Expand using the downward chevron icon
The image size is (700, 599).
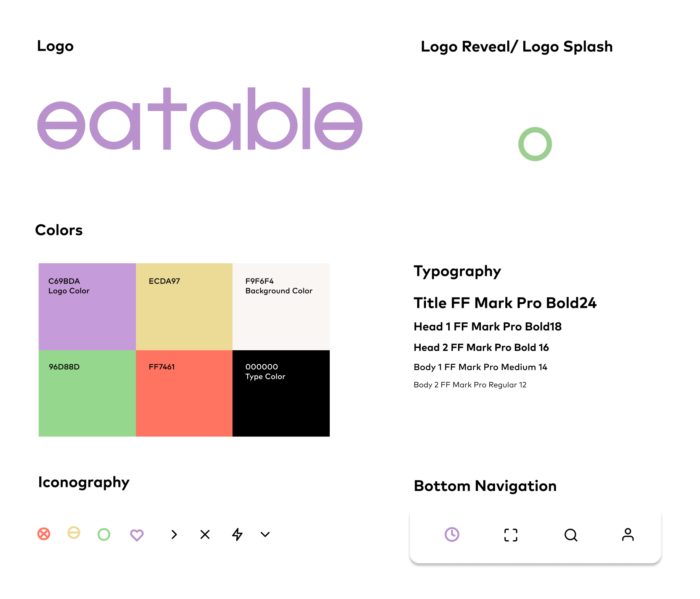tap(265, 535)
